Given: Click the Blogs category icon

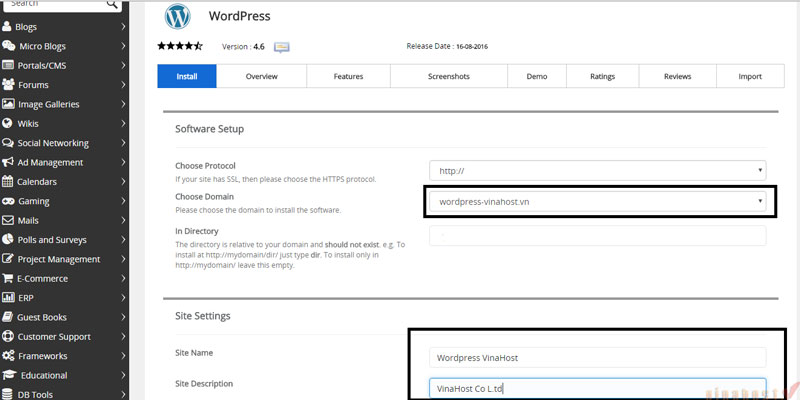Looking at the screenshot, I should (x=7, y=27).
